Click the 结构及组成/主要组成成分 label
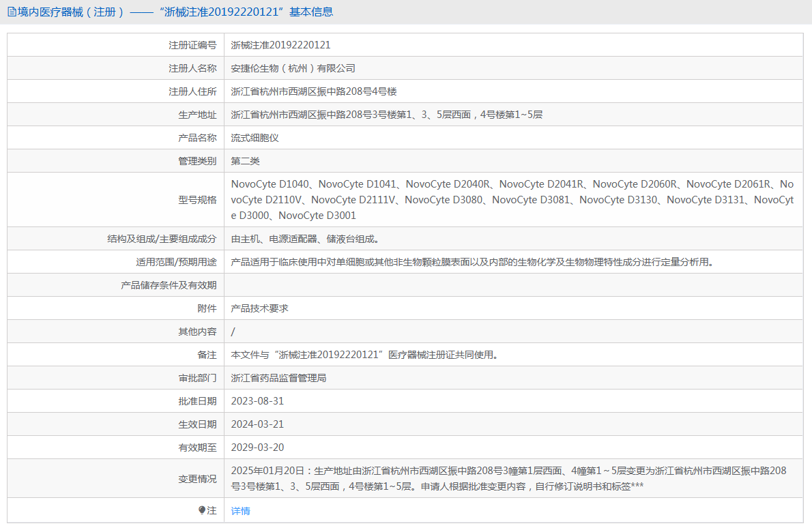 (162, 239)
